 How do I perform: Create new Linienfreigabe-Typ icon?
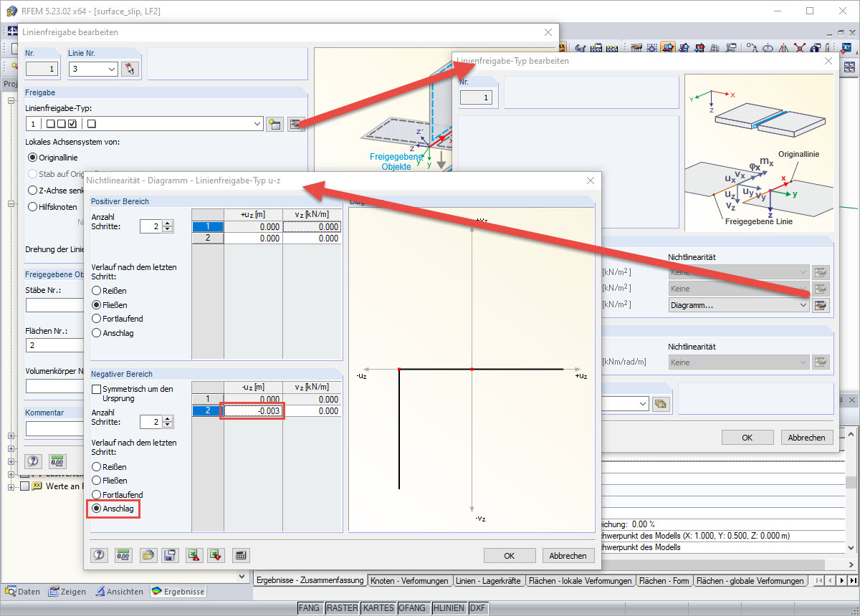point(274,124)
